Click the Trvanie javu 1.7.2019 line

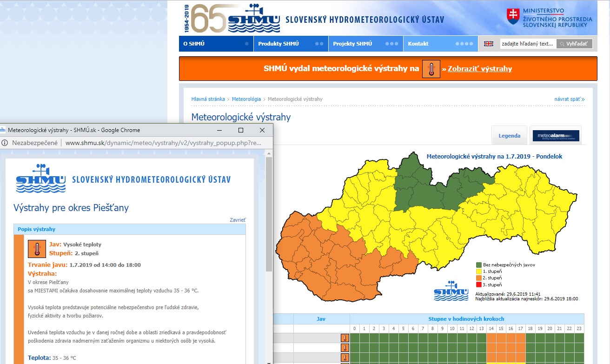coord(84,265)
